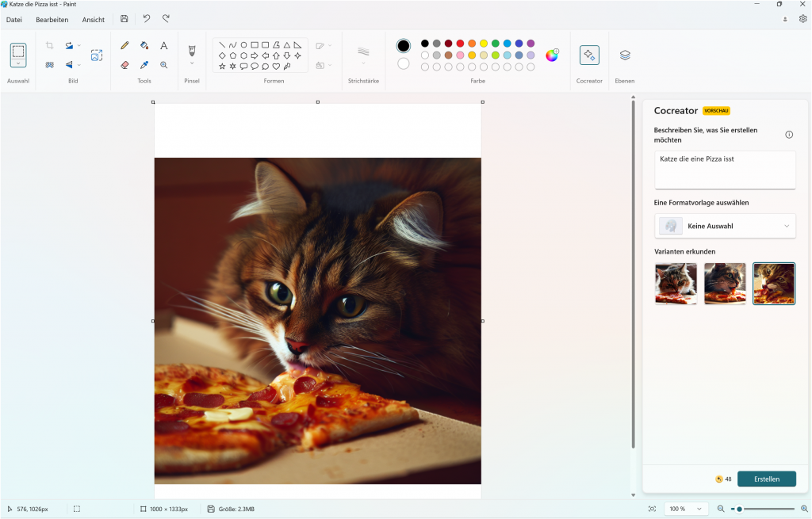Click the Save icon

[x=124, y=19]
